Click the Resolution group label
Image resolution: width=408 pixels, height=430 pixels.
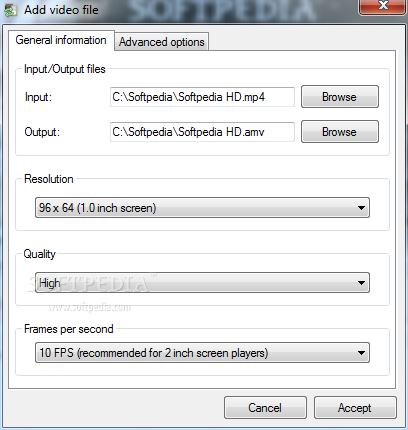49,179
